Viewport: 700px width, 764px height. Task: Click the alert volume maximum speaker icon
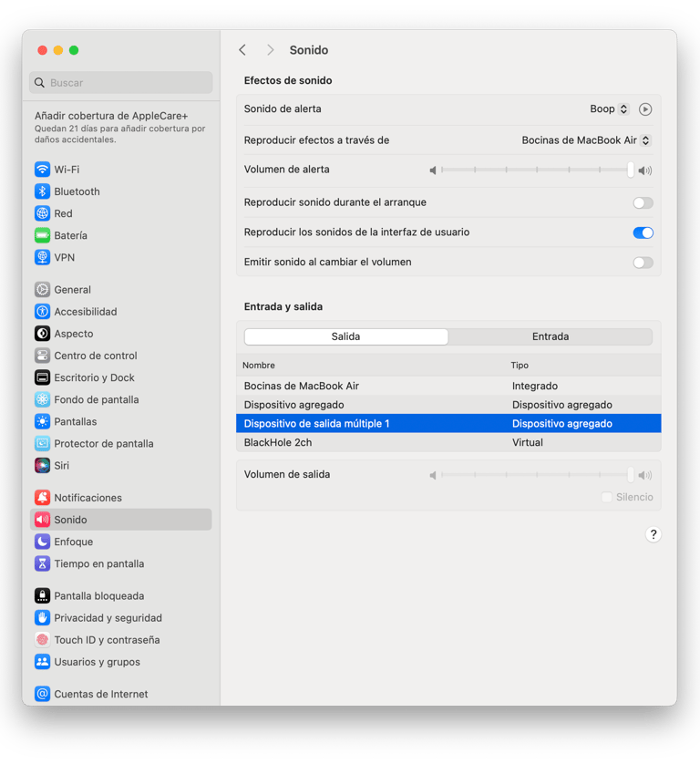[x=645, y=170]
